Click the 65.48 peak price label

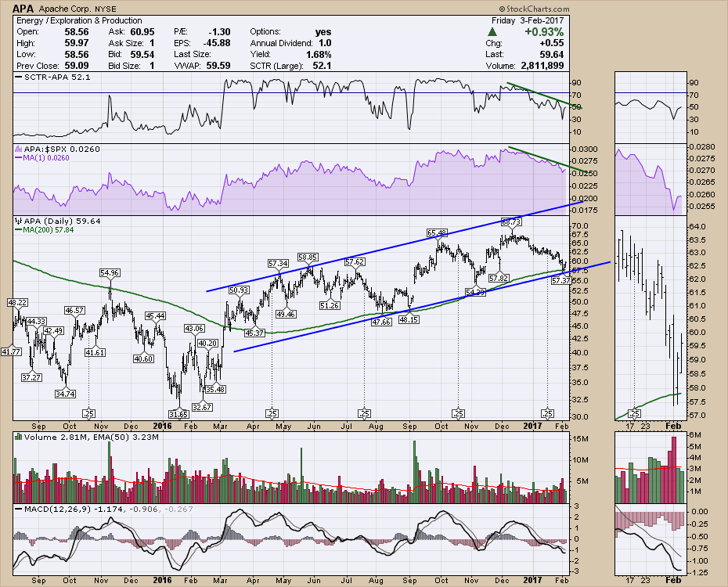click(438, 232)
